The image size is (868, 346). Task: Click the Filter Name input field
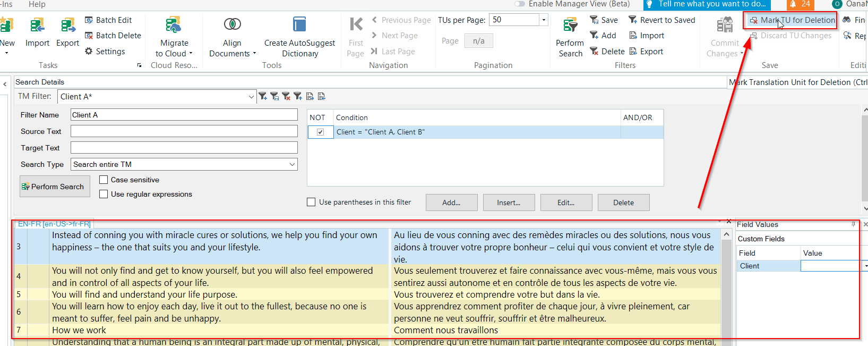click(x=184, y=115)
